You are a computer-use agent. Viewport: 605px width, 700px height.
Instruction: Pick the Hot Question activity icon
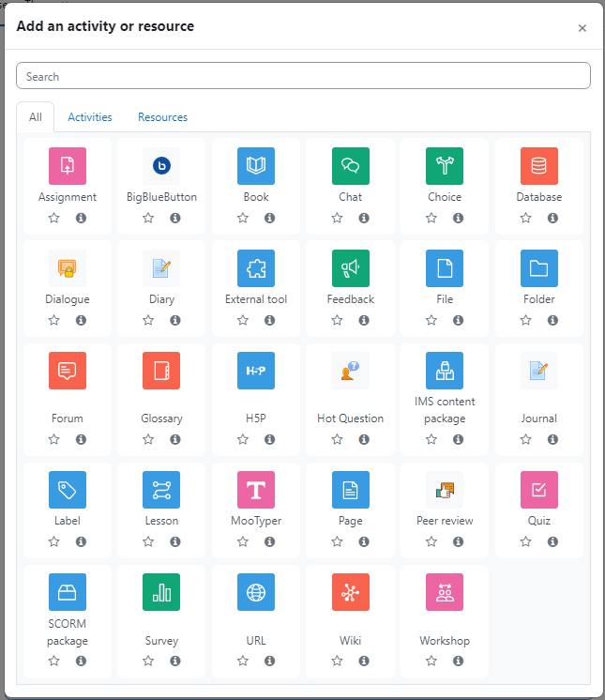pos(351,370)
